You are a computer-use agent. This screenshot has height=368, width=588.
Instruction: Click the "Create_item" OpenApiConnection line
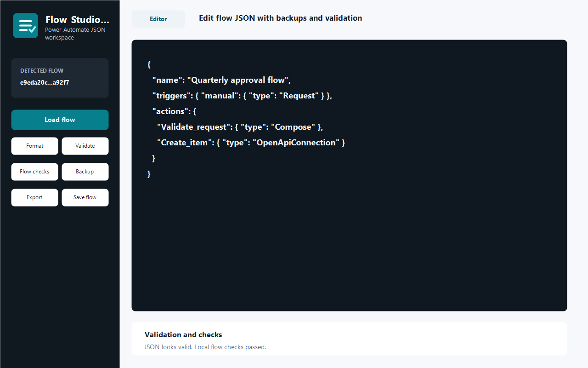pos(251,143)
